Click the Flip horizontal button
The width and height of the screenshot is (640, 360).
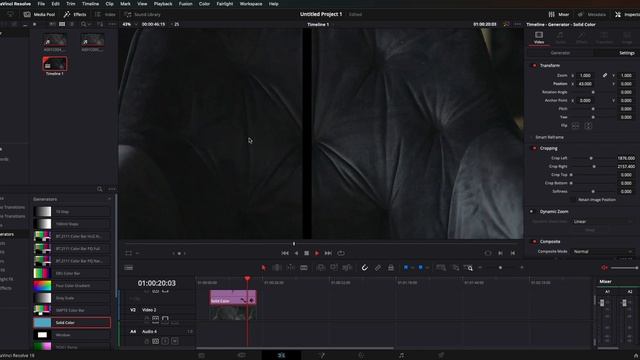tap(575, 126)
